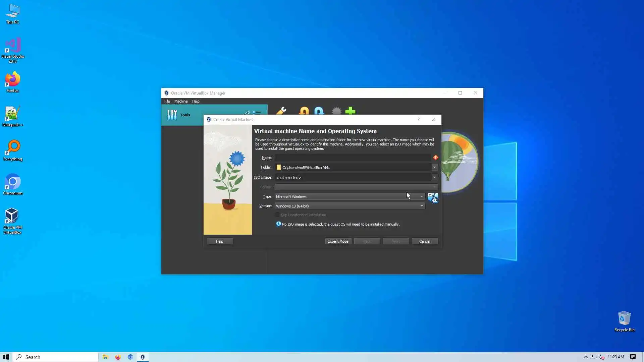Open the File menu

click(x=167, y=101)
